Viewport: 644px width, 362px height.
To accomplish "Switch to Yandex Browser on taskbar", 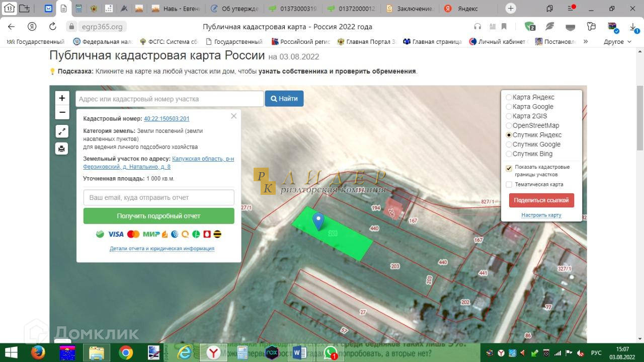I will [x=213, y=352].
